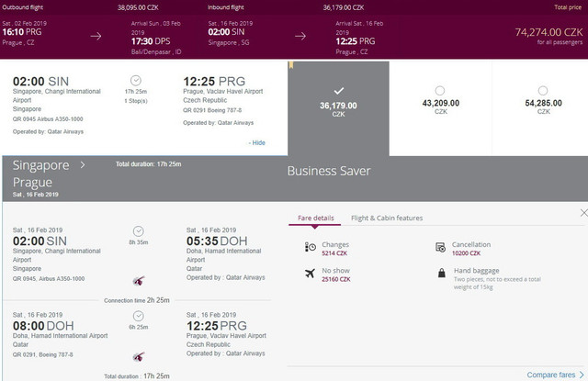Screen dimensions: 588x381
Task: Collapse flight details with Hide link
Action: pyautogui.click(x=257, y=142)
